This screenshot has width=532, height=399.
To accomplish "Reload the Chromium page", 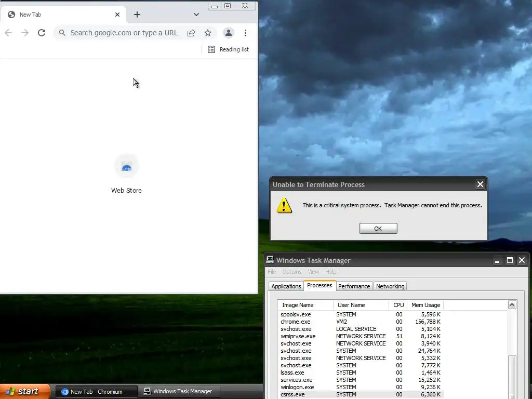I will point(42,33).
